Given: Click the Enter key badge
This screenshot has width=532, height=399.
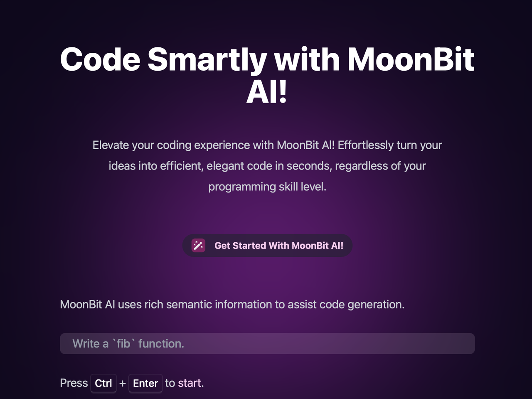Looking at the screenshot, I should click(145, 383).
